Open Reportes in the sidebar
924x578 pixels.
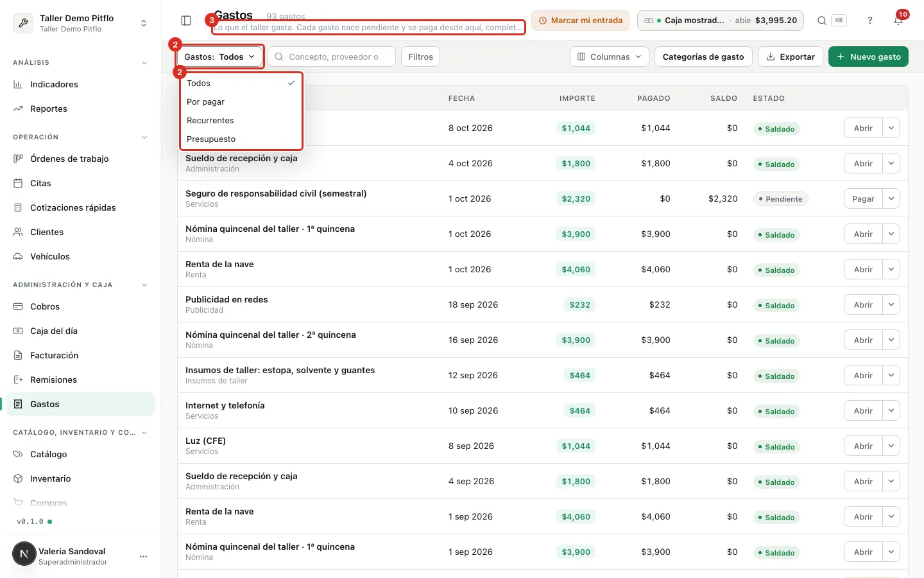(x=80, y=109)
